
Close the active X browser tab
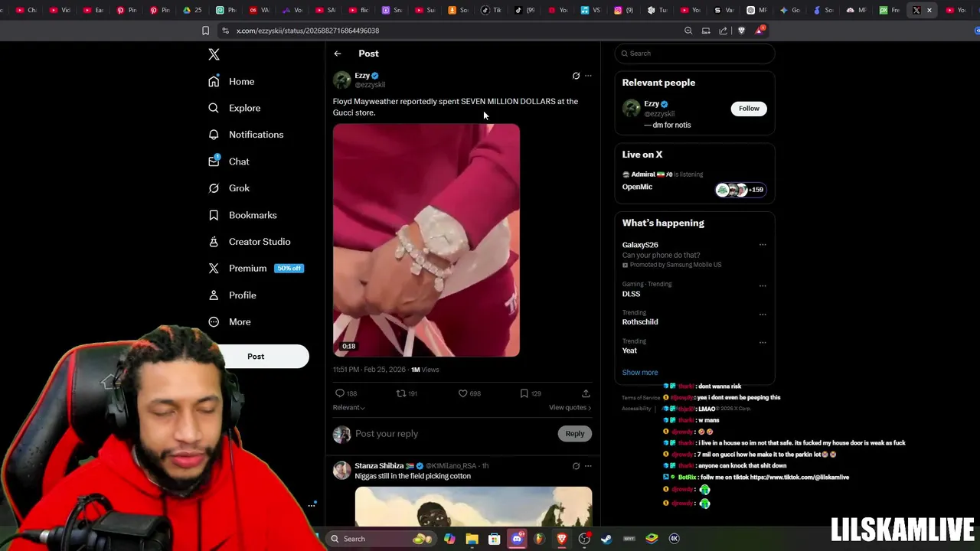[929, 10]
